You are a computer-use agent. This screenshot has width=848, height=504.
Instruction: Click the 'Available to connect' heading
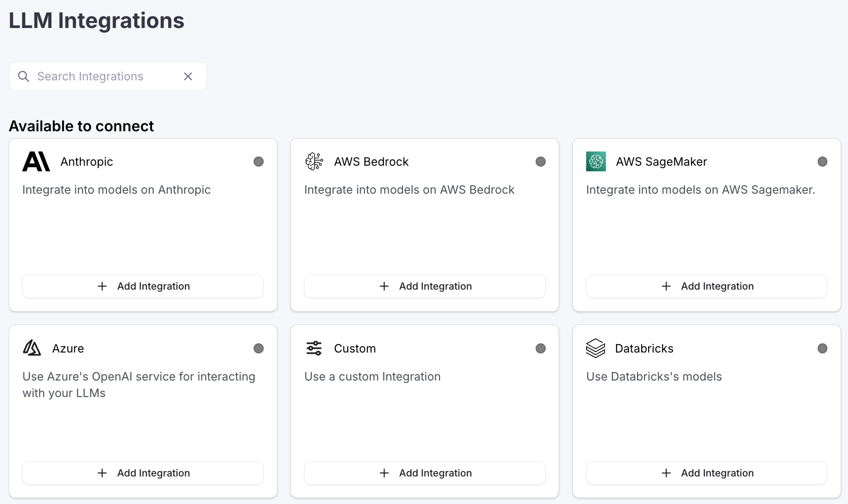[x=81, y=126]
